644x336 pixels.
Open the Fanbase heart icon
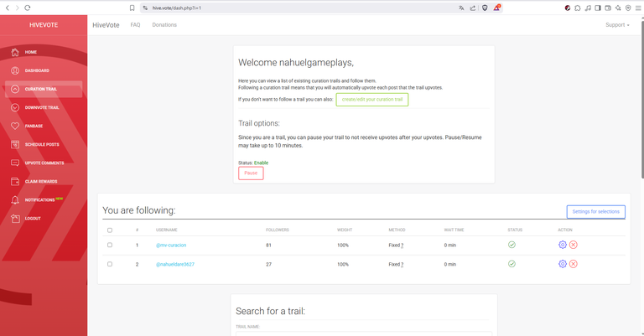click(15, 126)
